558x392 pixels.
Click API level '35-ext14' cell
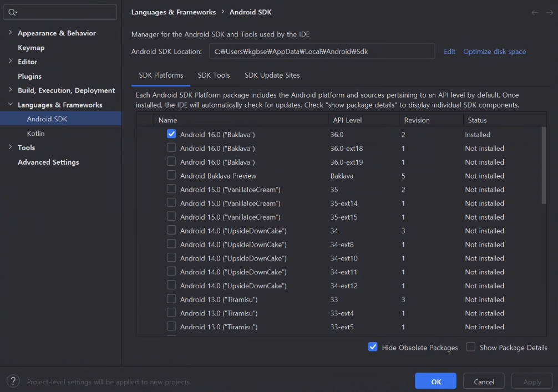pyautogui.click(x=344, y=203)
